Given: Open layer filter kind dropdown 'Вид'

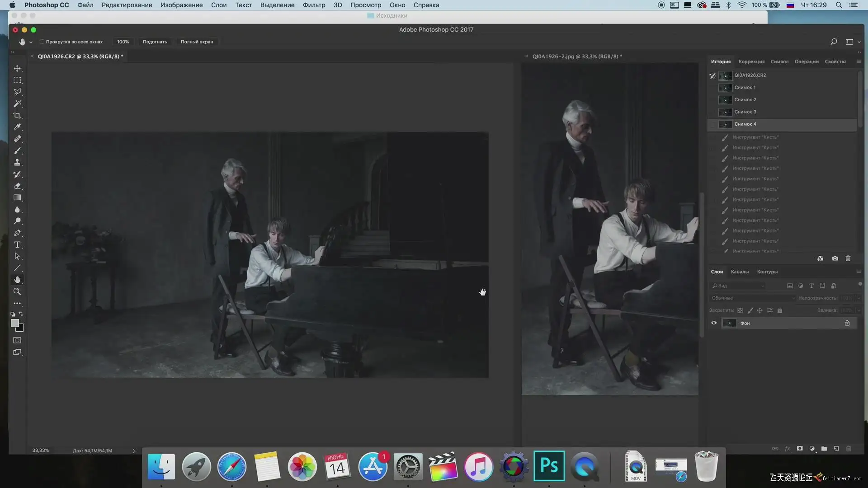Looking at the screenshot, I should pyautogui.click(x=738, y=286).
